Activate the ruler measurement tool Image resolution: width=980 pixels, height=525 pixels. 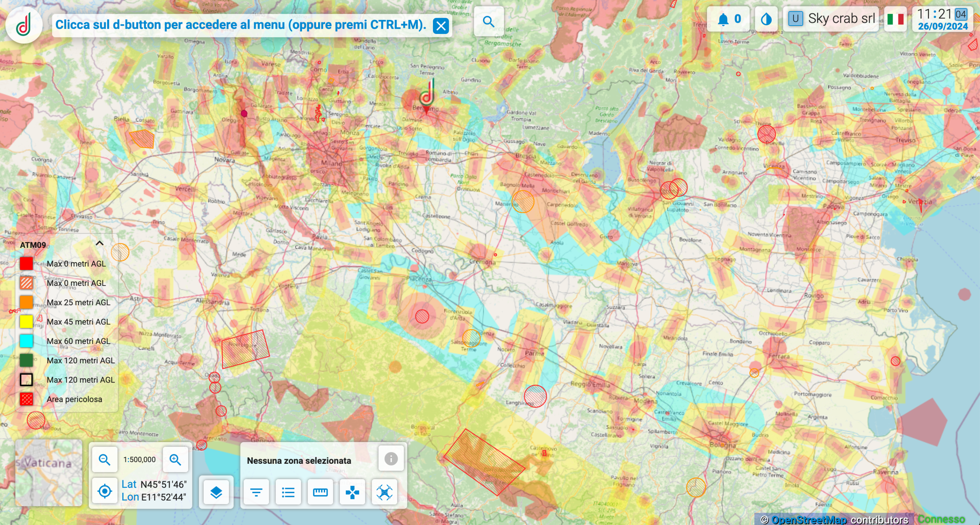(x=320, y=492)
